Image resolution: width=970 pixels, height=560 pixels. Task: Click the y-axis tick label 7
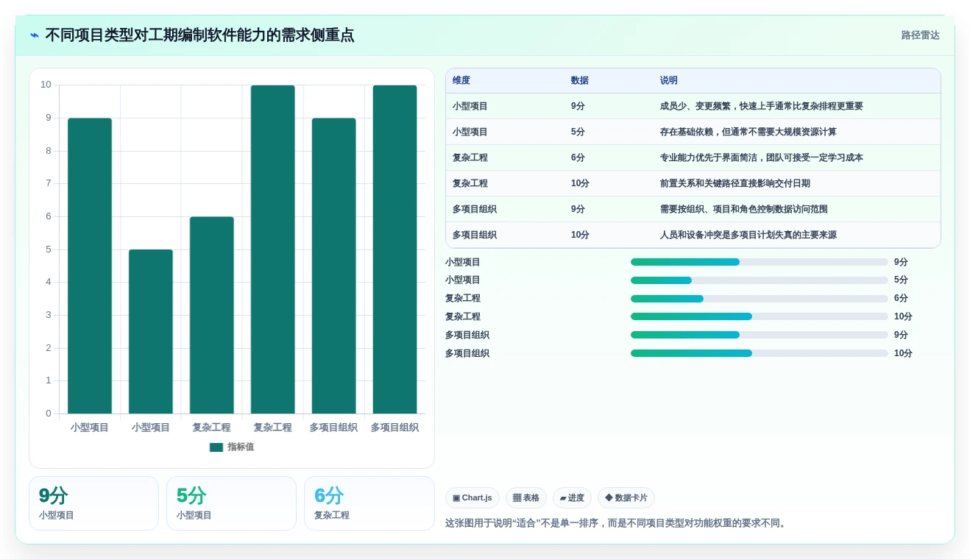pos(49,183)
